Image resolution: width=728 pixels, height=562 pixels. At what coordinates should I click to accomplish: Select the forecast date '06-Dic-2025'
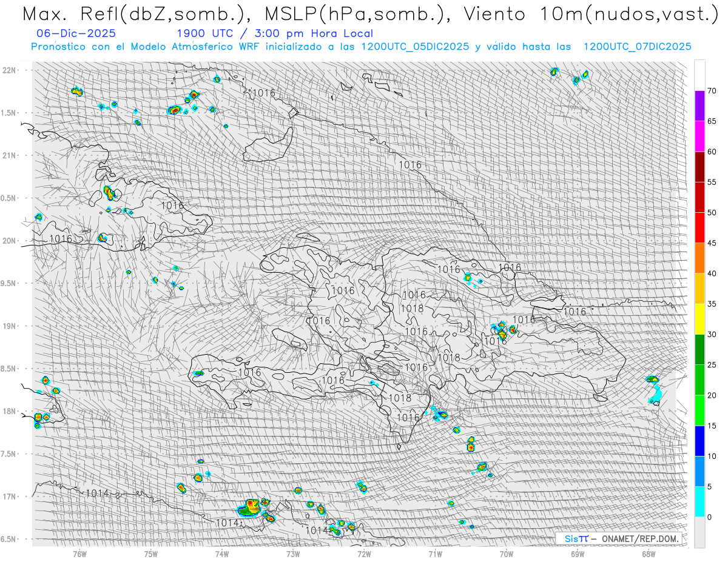(x=76, y=33)
